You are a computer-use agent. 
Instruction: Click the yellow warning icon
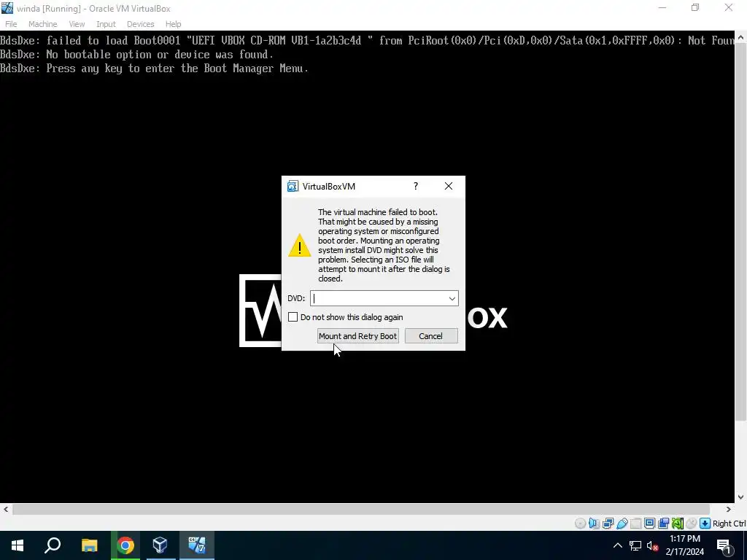click(299, 245)
